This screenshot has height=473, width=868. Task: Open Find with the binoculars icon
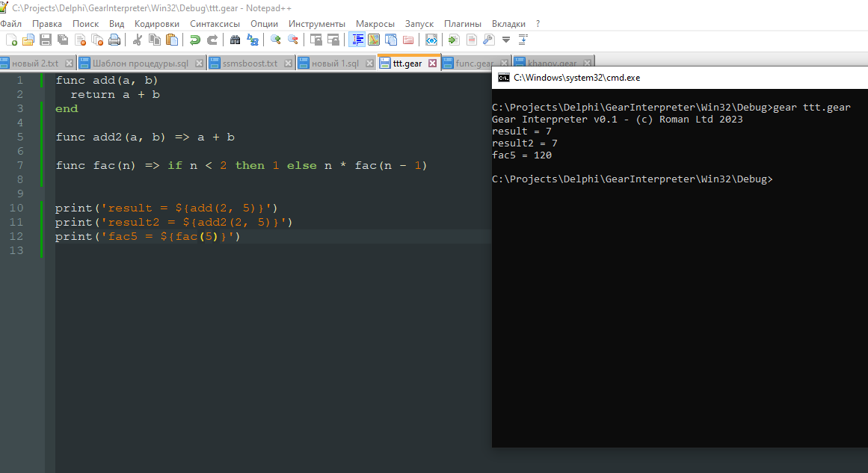tap(235, 40)
